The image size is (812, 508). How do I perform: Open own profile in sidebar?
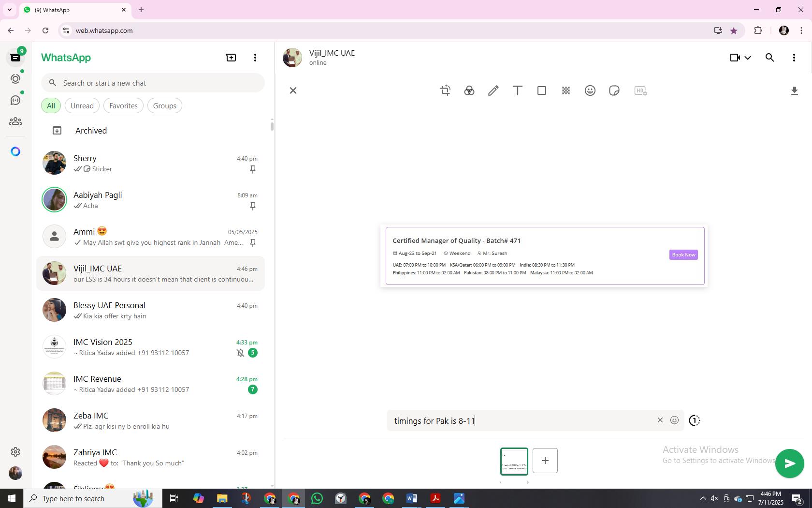15,473
